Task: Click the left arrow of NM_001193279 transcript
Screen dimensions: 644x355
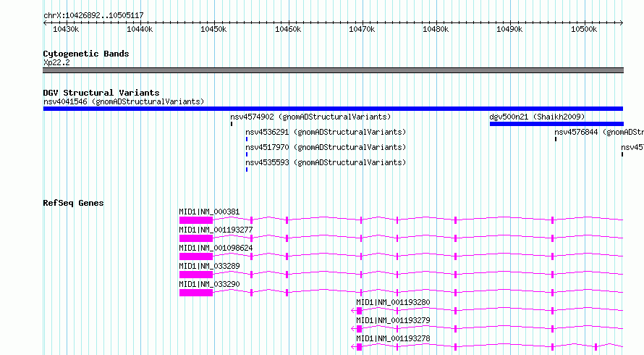Action: click(x=353, y=329)
